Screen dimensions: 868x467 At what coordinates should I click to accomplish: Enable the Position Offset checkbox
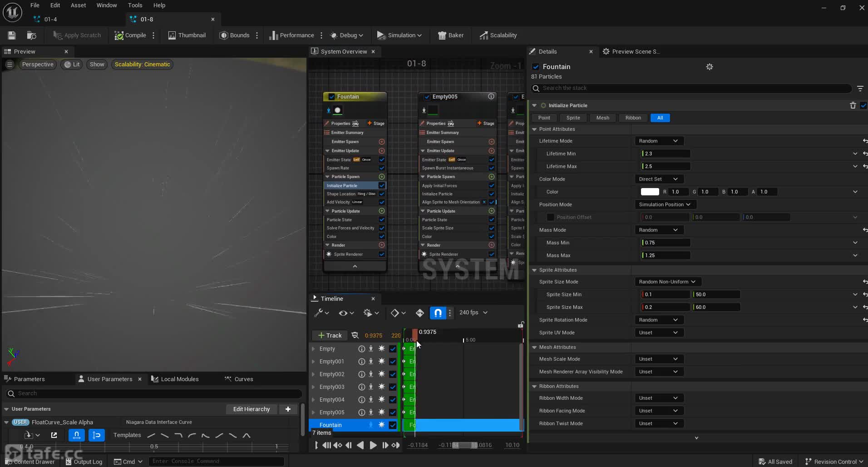coord(551,217)
